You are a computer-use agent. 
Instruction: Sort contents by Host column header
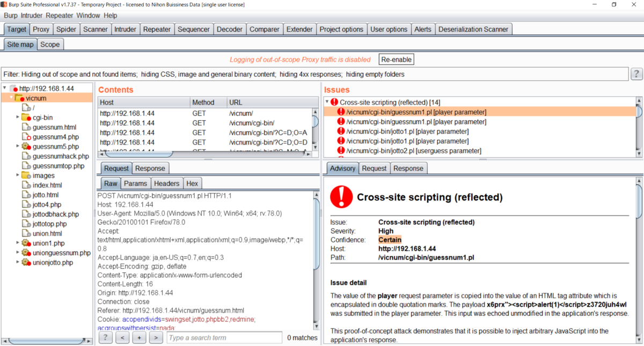(144, 102)
